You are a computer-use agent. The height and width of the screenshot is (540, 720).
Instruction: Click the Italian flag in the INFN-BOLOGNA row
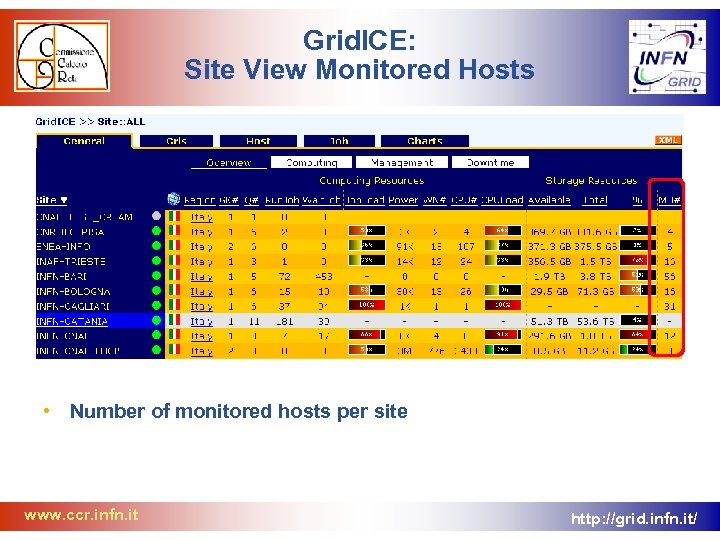[x=174, y=290]
